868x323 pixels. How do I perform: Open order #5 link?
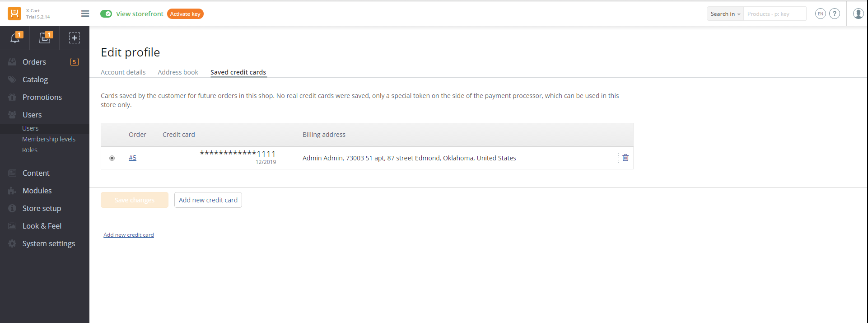coord(132,158)
